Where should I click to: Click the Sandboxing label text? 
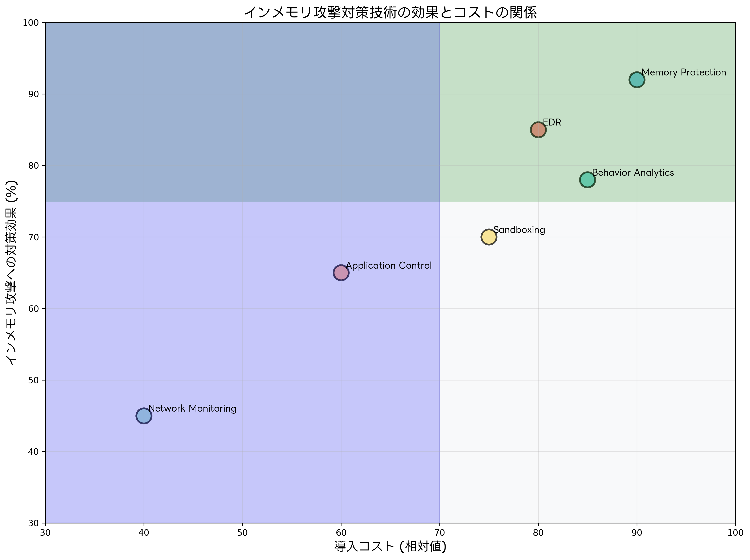pos(519,230)
